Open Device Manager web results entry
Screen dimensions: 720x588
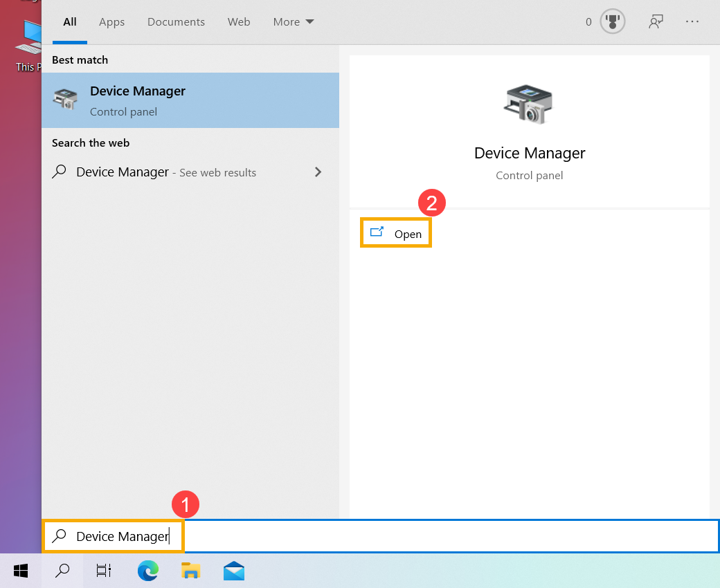(x=190, y=172)
